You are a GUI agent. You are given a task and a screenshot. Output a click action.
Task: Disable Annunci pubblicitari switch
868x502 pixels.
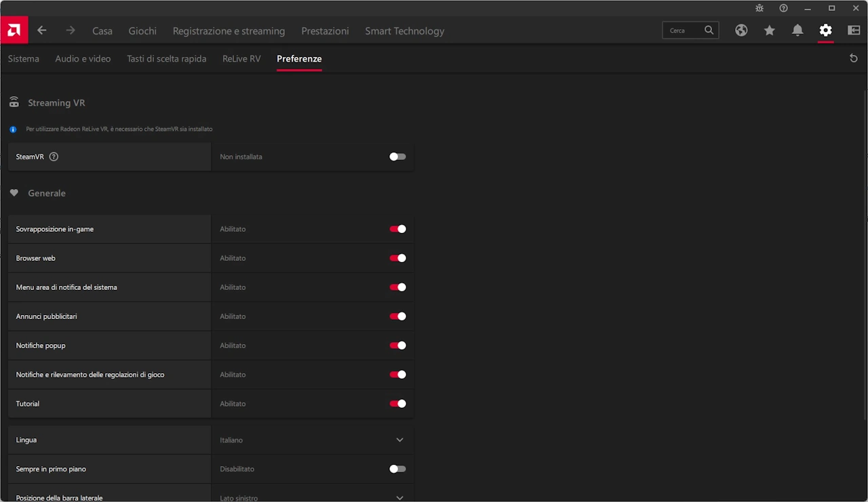(397, 316)
